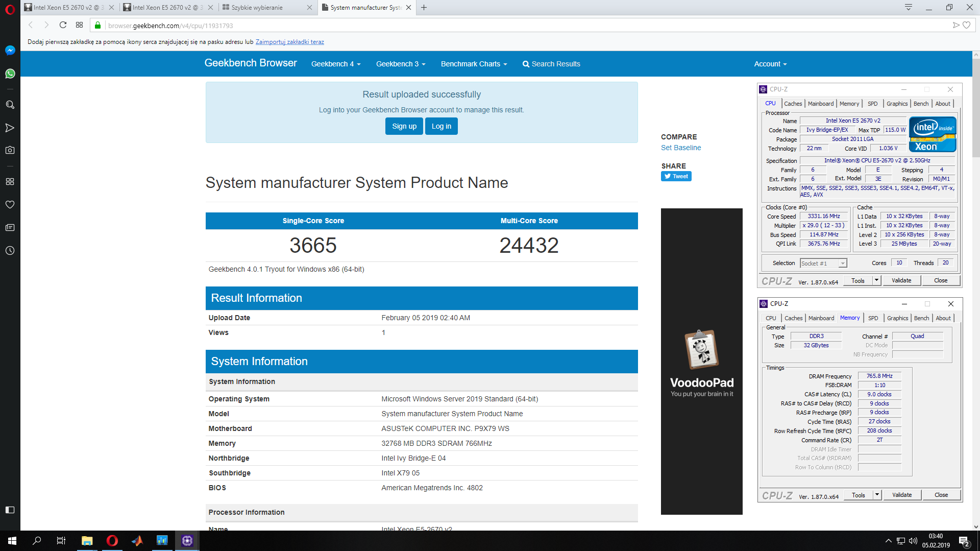Open notification center icon in tray
The height and width of the screenshot is (551, 980).
(x=964, y=541)
